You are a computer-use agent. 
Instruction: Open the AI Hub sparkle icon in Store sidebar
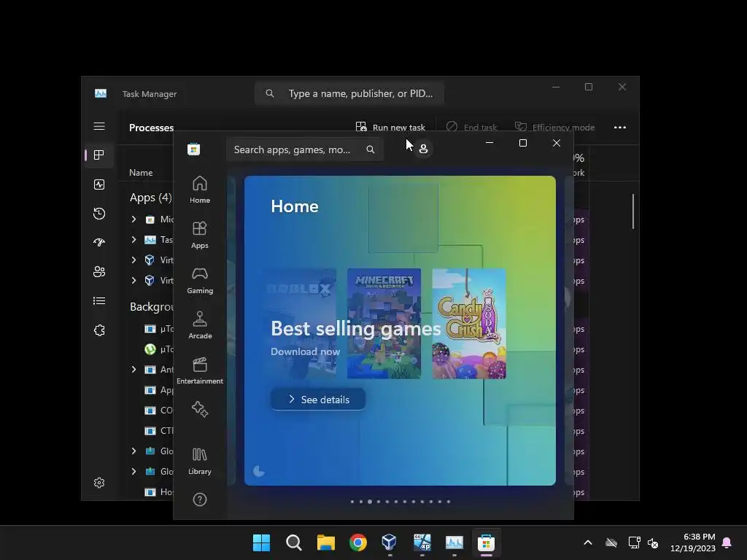(x=200, y=409)
